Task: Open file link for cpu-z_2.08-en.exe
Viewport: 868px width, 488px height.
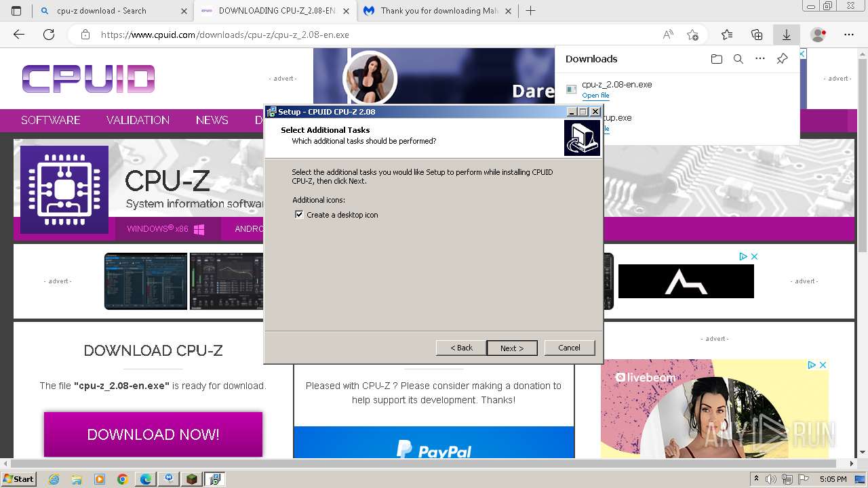Action: (595, 96)
